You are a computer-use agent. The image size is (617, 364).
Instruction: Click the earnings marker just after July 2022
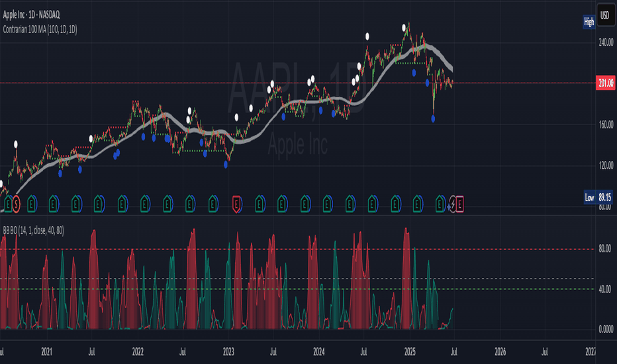click(190, 204)
